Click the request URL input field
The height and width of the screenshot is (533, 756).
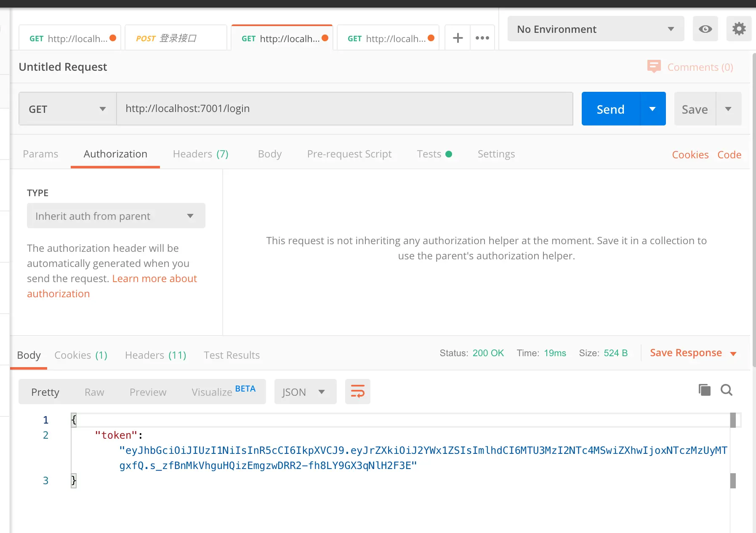345,109
